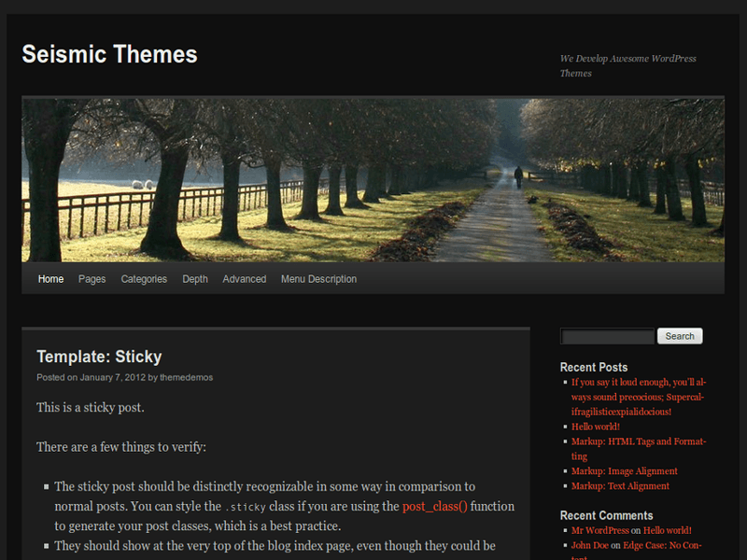Click Mr WordPress commenter link
747x560 pixels.
tap(600, 530)
